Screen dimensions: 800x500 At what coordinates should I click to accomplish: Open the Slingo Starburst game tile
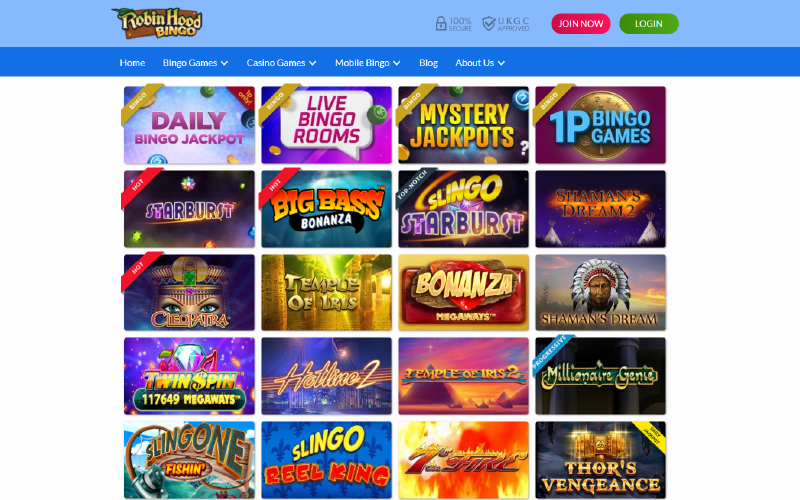tap(463, 209)
